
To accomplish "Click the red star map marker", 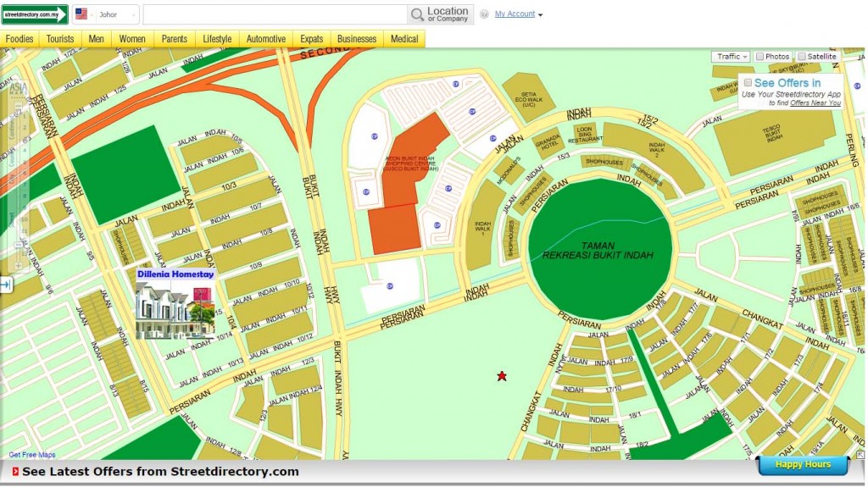I will tap(502, 376).
